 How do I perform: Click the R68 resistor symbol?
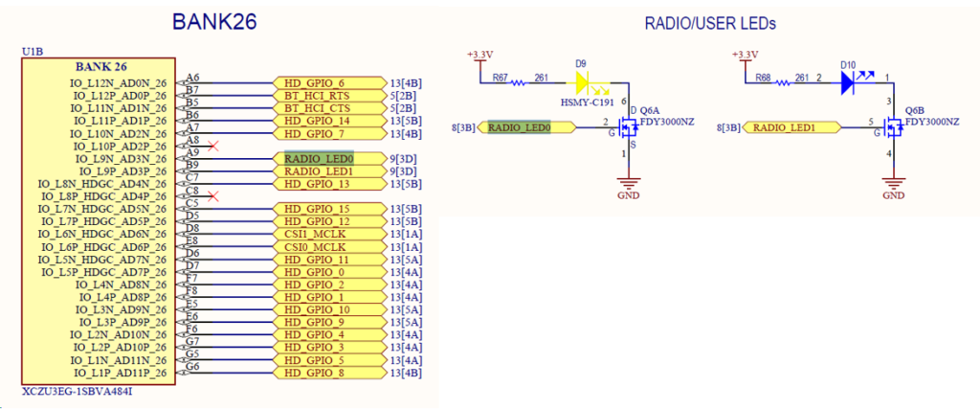click(785, 82)
